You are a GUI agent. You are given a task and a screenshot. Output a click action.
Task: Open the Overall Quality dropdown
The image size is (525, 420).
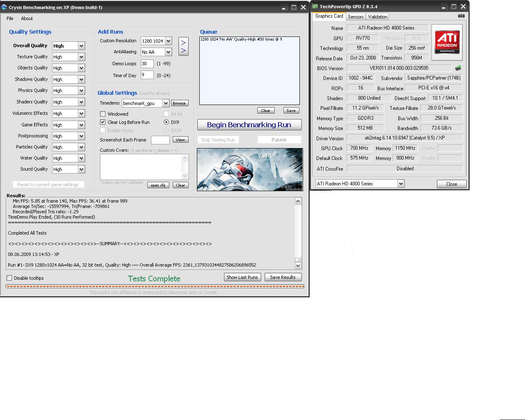pyautogui.click(x=81, y=46)
